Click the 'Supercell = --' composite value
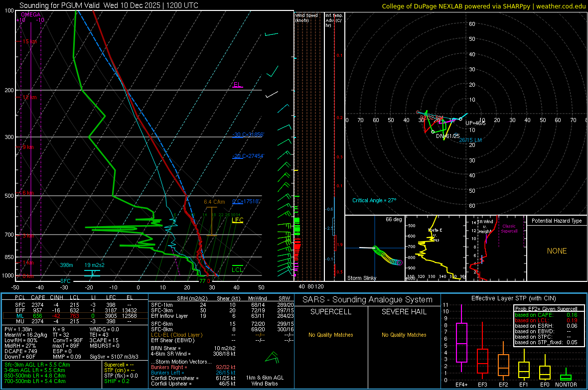The width and height of the screenshot is (588, 390). pyautogui.click(x=119, y=365)
